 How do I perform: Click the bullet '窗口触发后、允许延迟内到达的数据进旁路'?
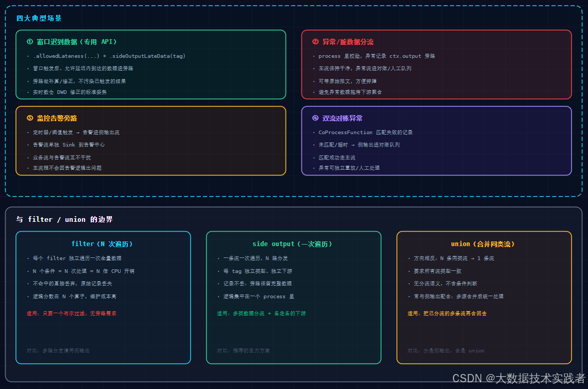tap(83, 68)
